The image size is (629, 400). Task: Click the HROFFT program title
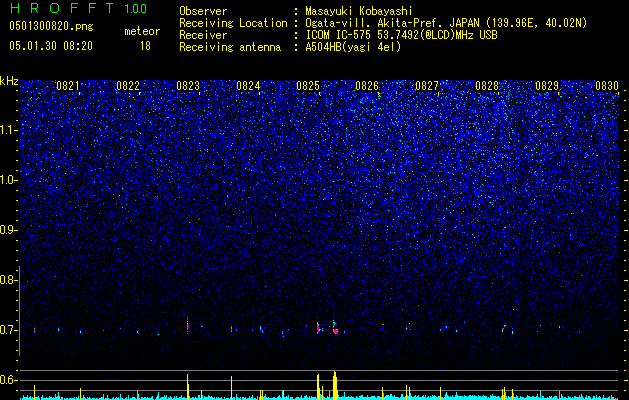pyautogui.click(x=62, y=8)
